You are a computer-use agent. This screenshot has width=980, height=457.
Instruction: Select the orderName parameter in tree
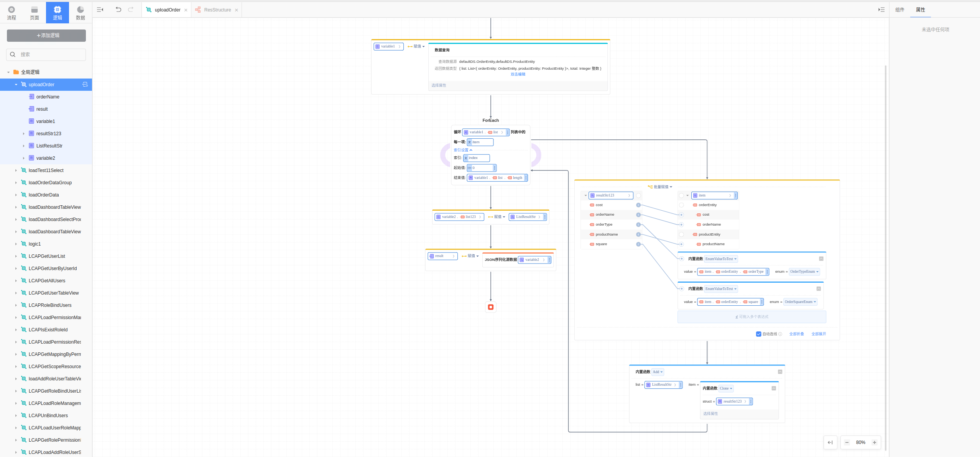pos(48,97)
